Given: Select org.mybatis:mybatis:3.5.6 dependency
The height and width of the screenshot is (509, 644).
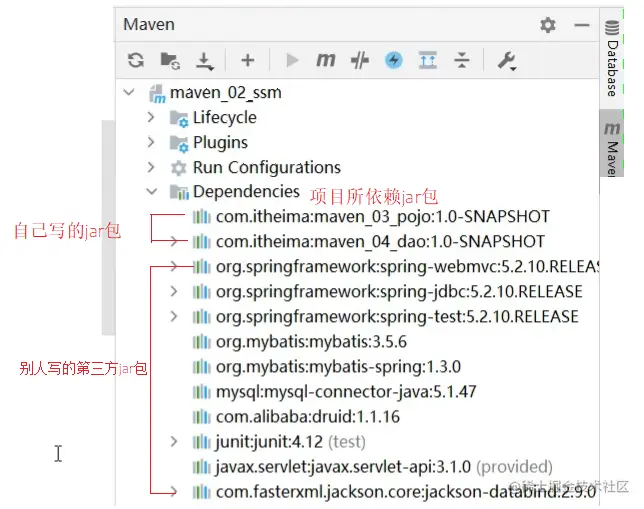Looking at the screenshot, I should click(x=311, y=342).
